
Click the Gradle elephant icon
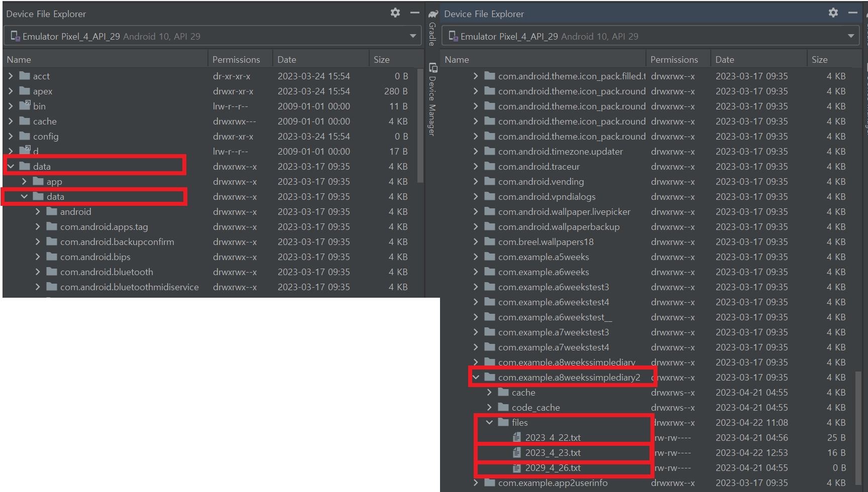[x=432, y=14]
